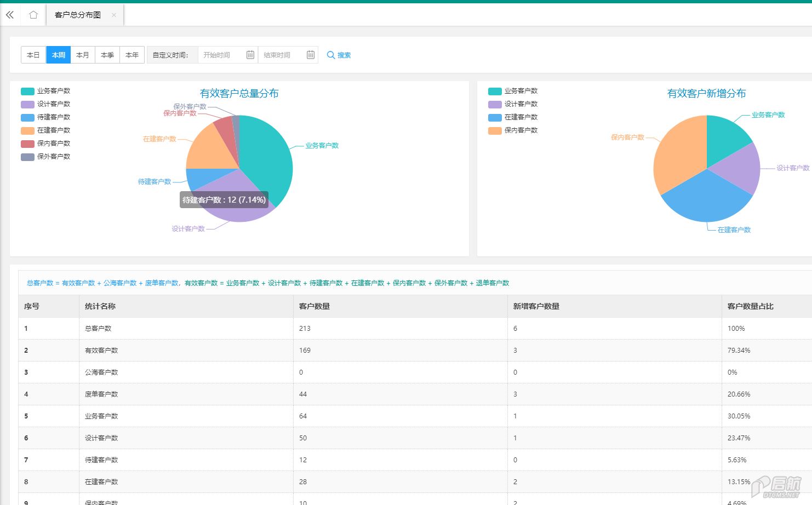The height and width of the screenshot is (505, 812).
Task: Toggle 在建客户数 legend in new-customer chart
Action: 513,117
